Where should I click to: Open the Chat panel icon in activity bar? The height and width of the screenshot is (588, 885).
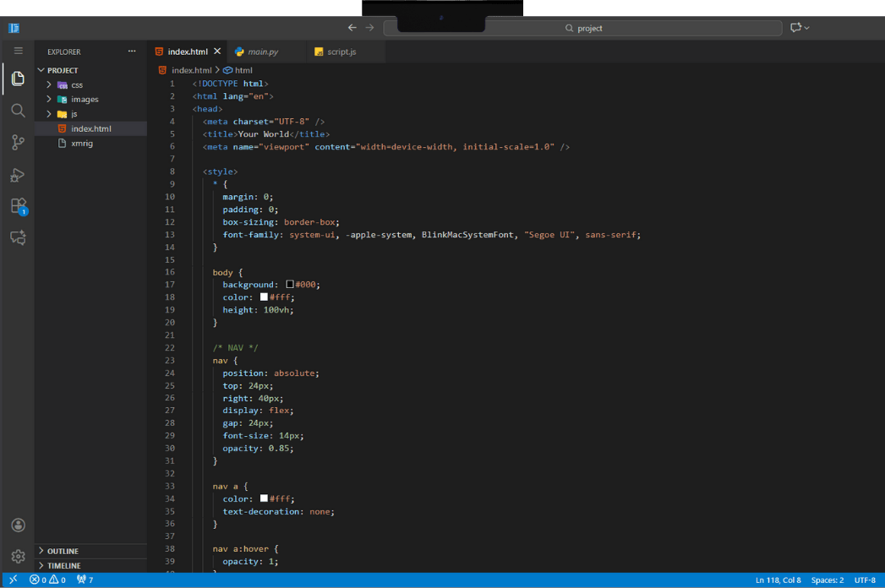coord(18,238)
